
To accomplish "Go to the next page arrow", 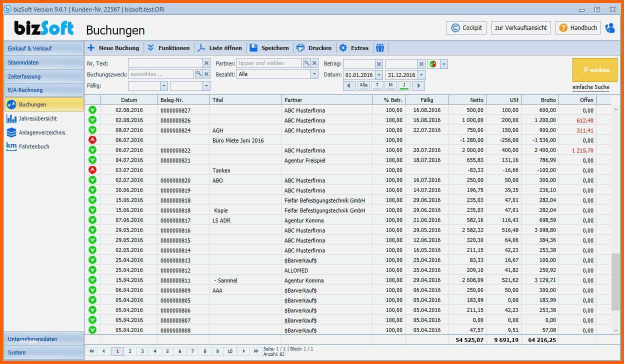I will [244, 351].
